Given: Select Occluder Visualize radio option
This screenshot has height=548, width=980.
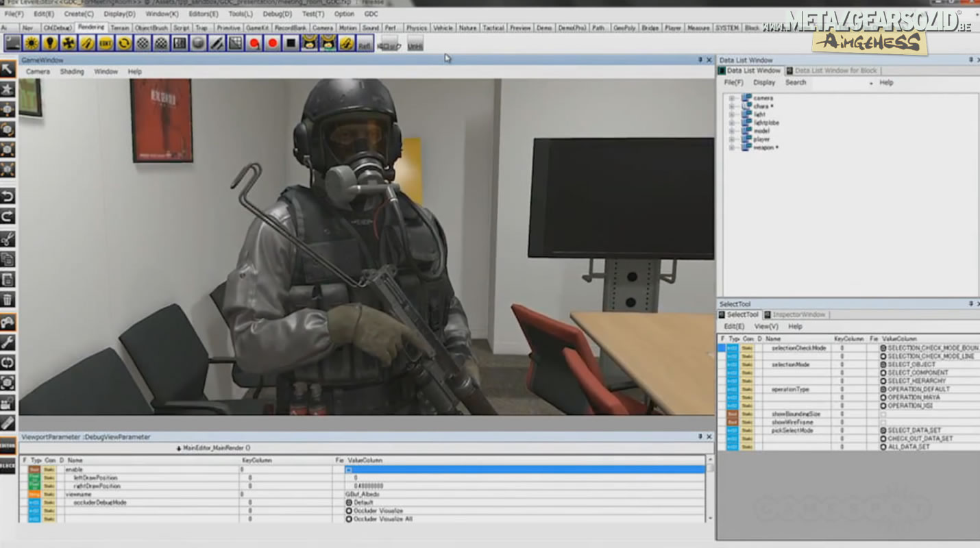Looking at the screenshot, I should tap(349, 511).
